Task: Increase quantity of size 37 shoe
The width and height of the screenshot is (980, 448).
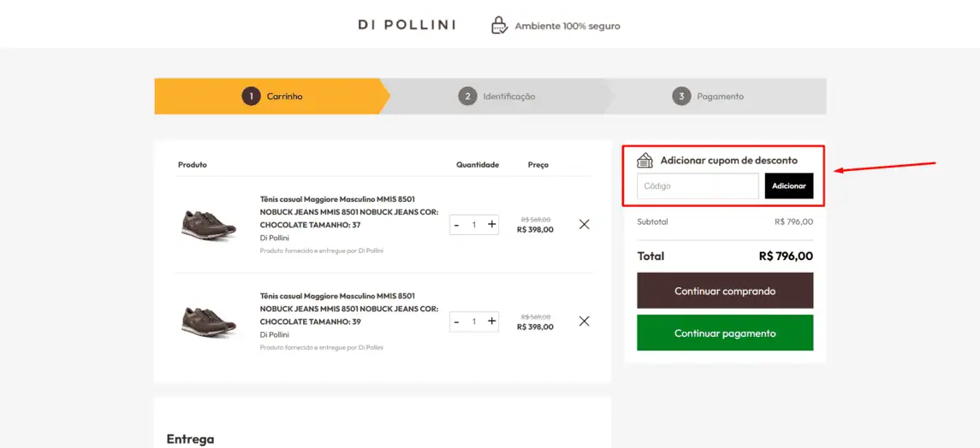Action: tap(492, 224)
